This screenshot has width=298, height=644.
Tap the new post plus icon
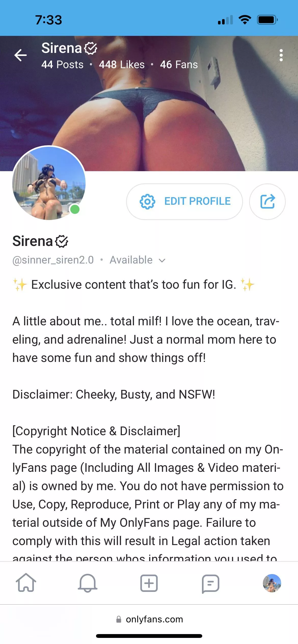pyautogui.click(x=149, y=583)
